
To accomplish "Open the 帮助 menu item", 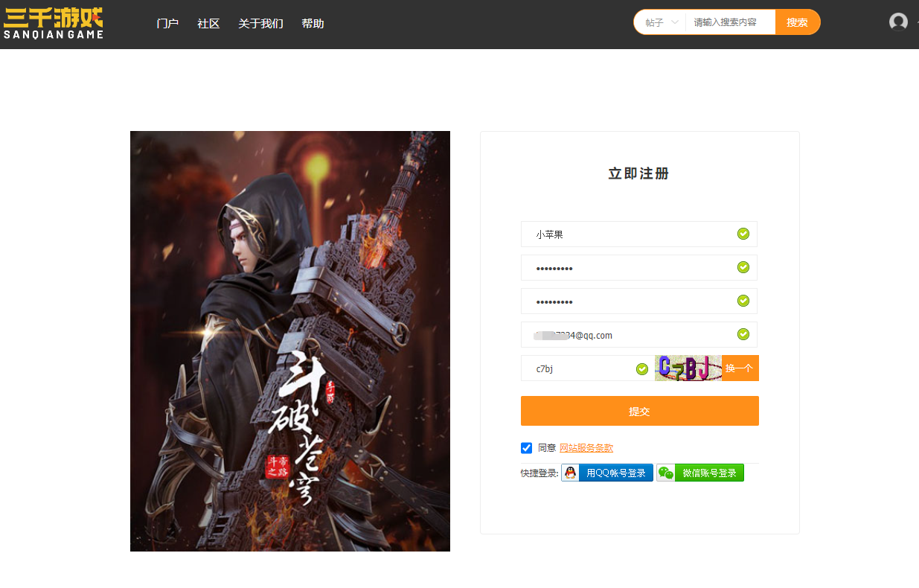I will pyautogui.click(x=313, y=24).
